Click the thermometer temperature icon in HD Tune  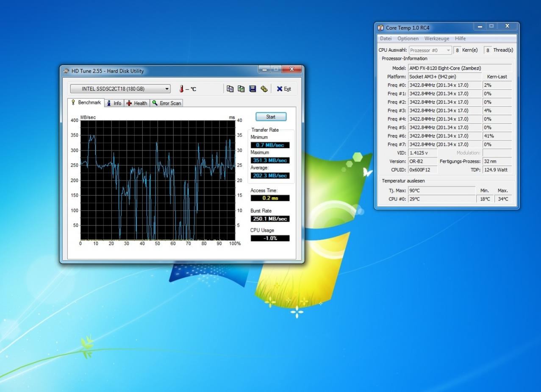click(181, 89)
